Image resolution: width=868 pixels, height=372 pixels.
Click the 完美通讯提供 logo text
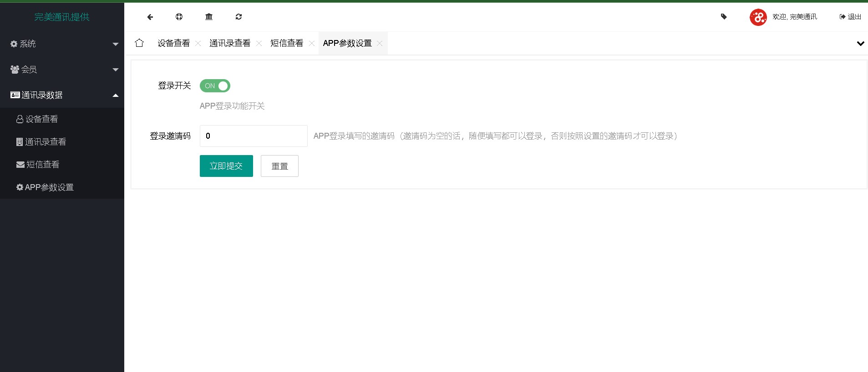click(62, 17)
